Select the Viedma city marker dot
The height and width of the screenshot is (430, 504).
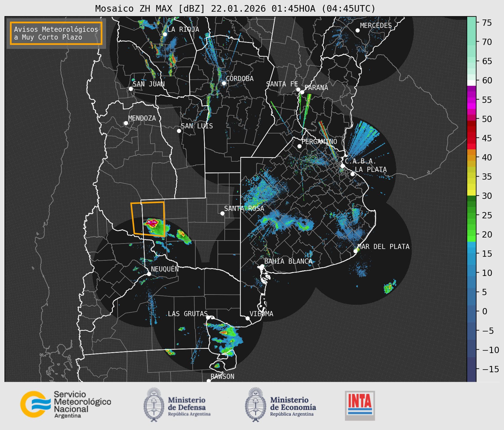tap(248, 318)
